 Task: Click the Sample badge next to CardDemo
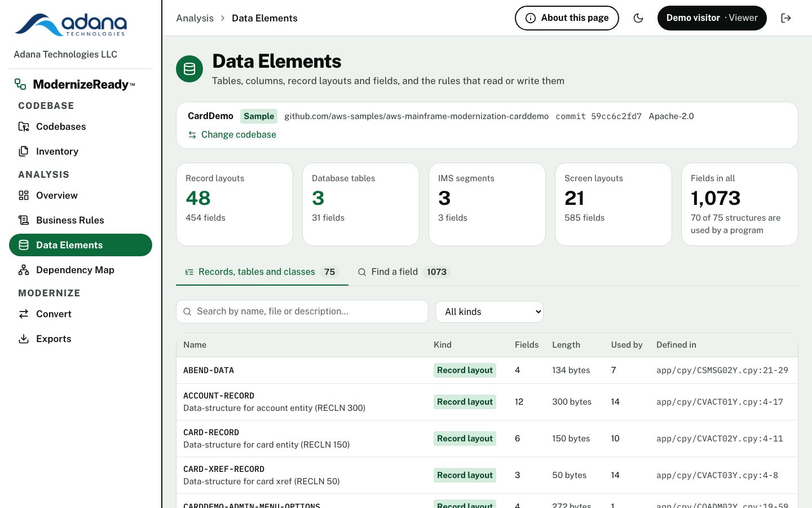259,116
